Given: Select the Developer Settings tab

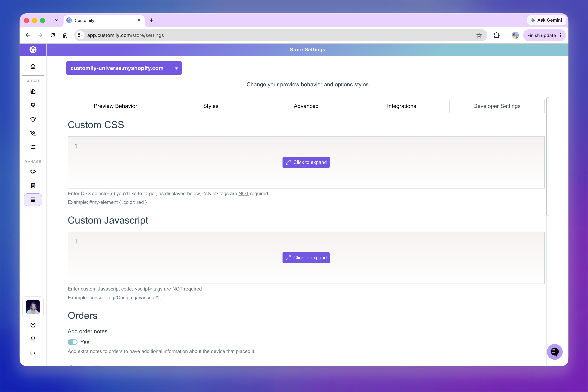Looking at the screenshot, I should pyautogui.click(x=497, y=106).
